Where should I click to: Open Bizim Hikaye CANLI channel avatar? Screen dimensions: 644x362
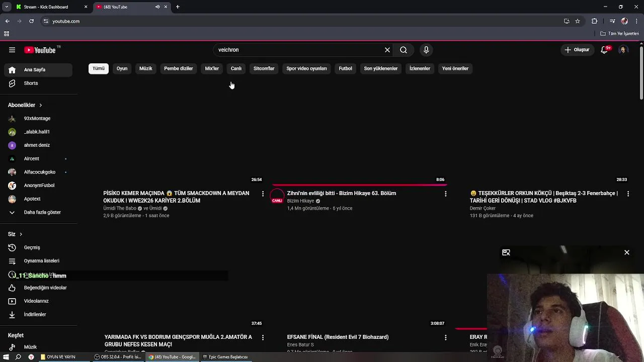[277, 197]
